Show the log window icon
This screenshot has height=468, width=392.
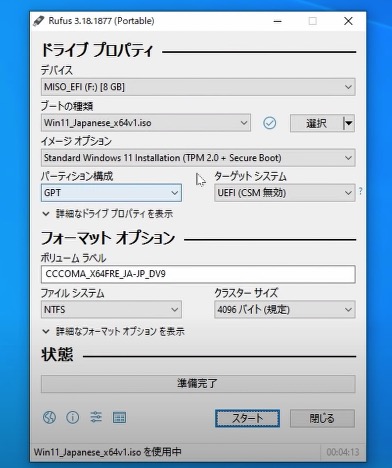tap(119, 418)
